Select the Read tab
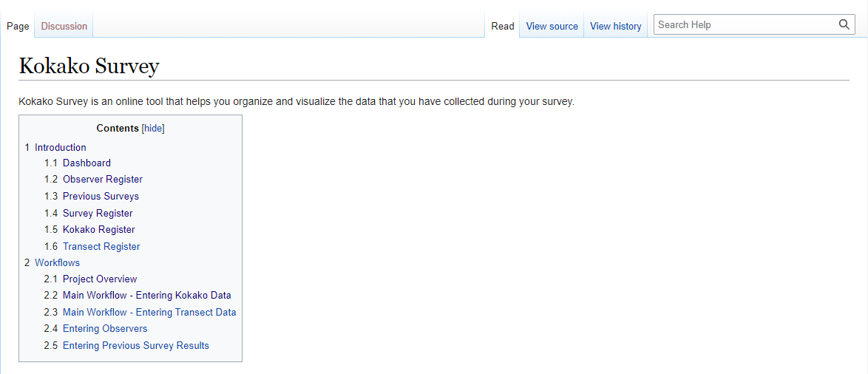This screenshot has width=868, height=374. coord(503,26)
